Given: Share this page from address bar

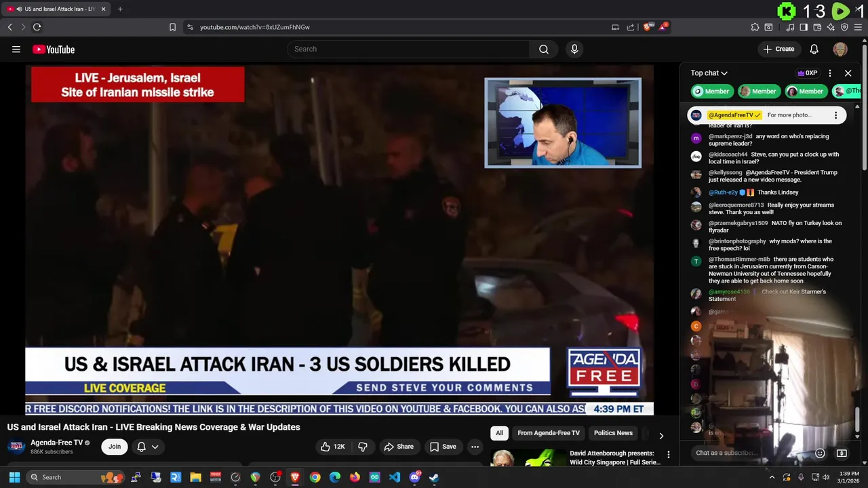Looking at the screenshot, I should tap(631, 27).
